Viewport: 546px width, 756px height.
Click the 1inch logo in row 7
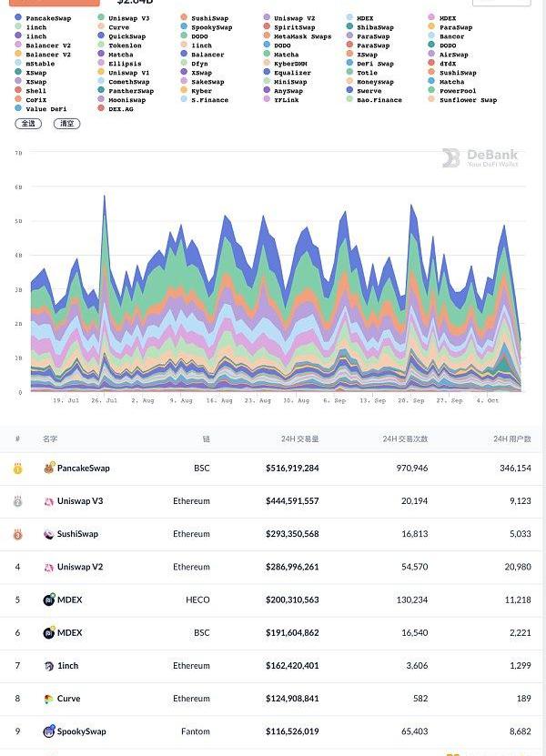49,666
